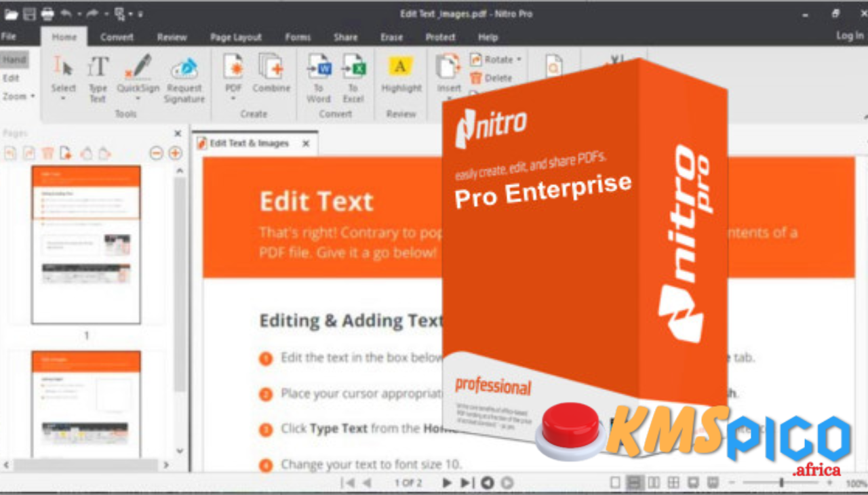The height and width of the screenshot is (495, 868).
Task: Activate the Hand tool
Action: pos(14,60)
